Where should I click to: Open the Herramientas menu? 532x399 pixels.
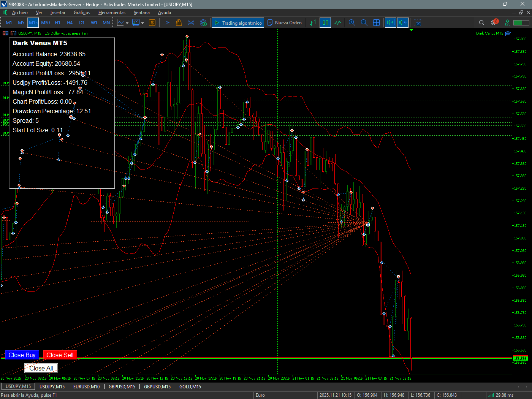[x=112, y=13]
